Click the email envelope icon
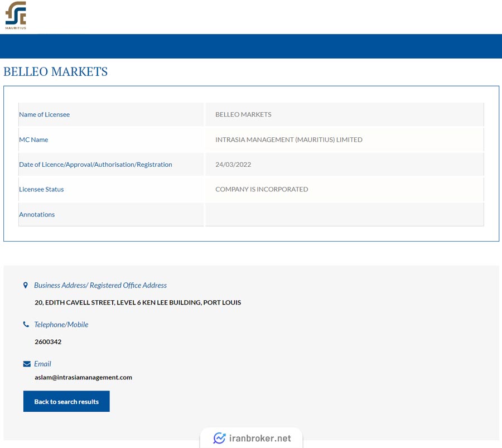This screenshot has height=448, width=502. coord(27,364)
